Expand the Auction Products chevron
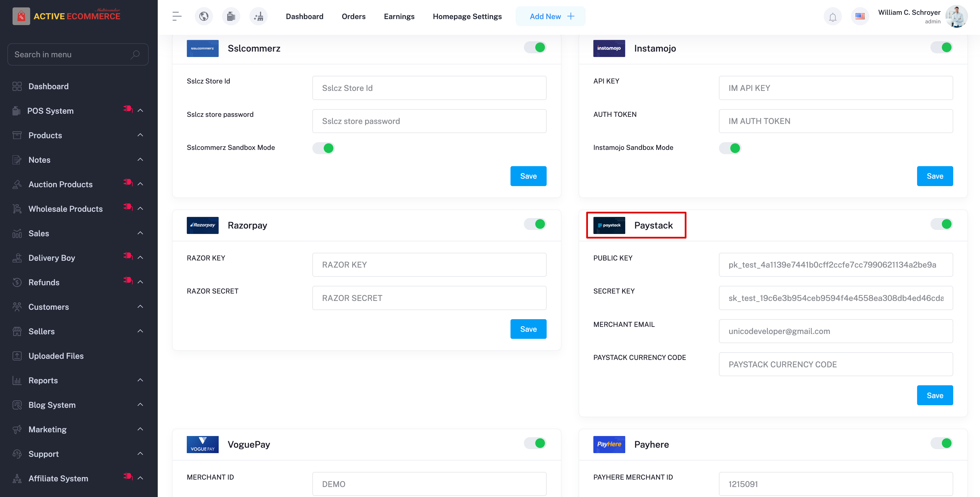Viewport: 980px width, 497px height. tap(140, 184)
